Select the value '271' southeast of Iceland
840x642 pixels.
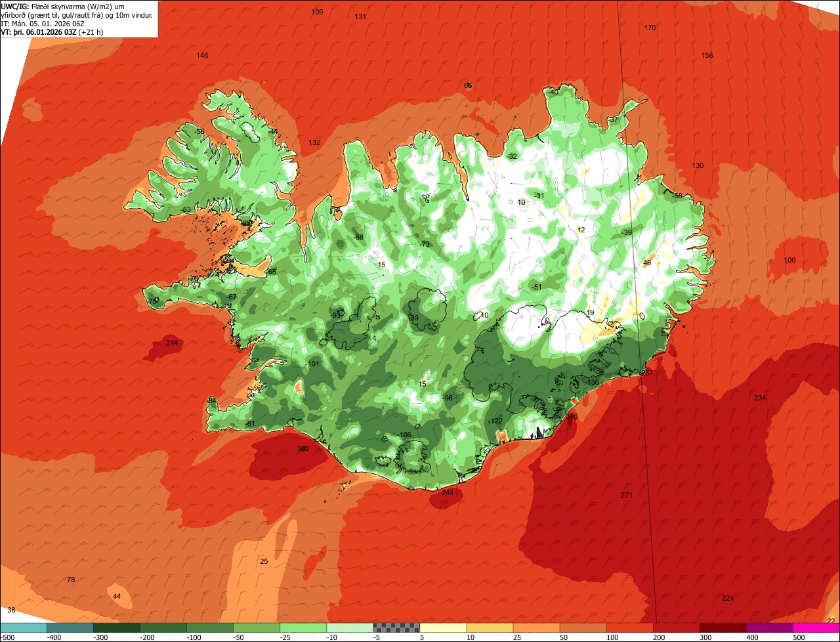[x=627, y=495]
